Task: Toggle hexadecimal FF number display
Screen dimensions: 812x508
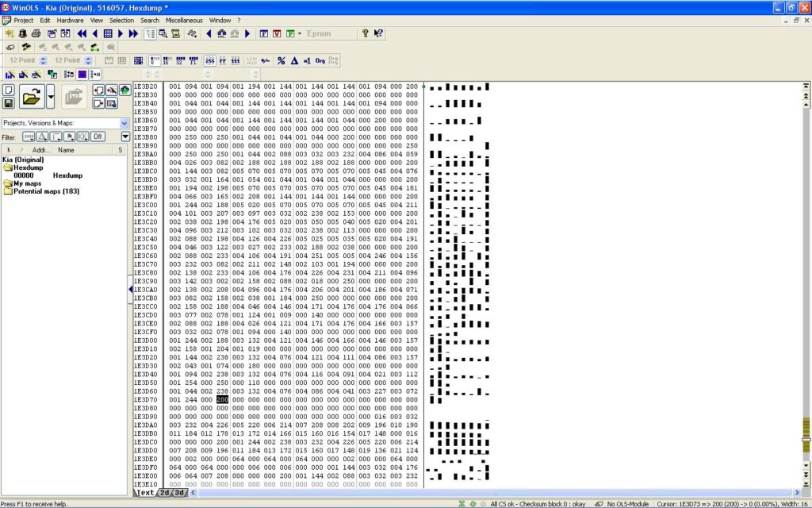Action: pyautogui.click(x=223, y=60)
